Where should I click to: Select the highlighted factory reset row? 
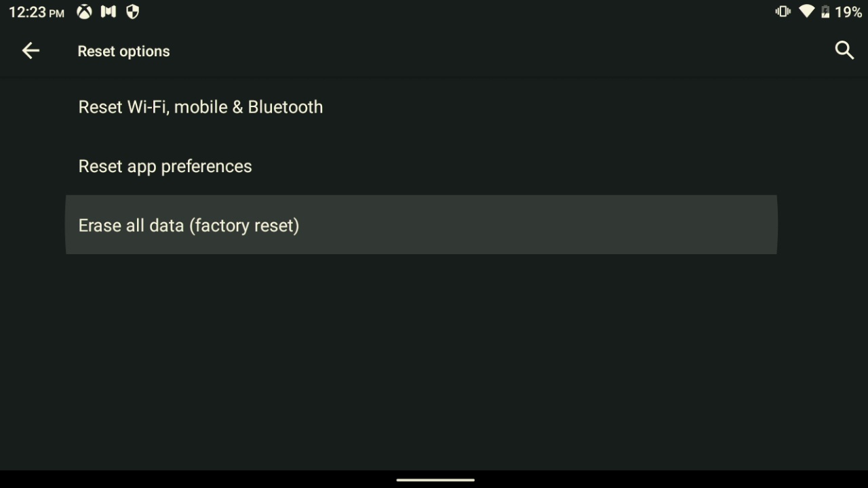[x=420, y=224]
